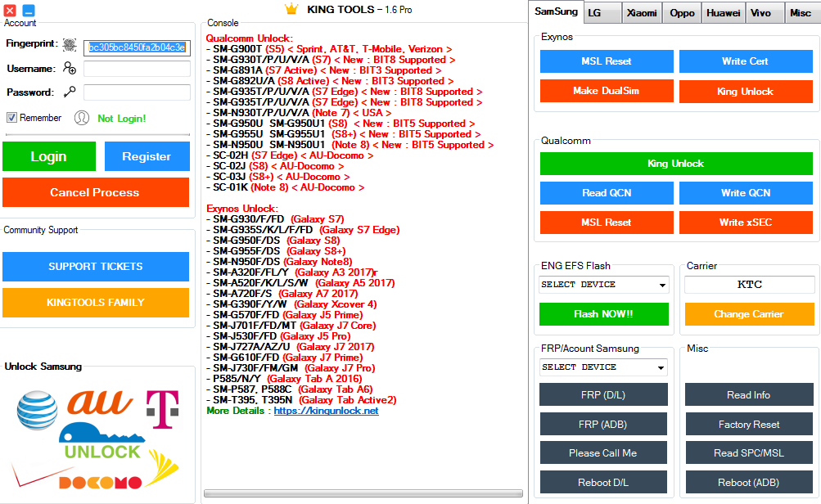The image size is (821, 504).
Task: Open the kingunlock.net link
Action: (327, 411)
